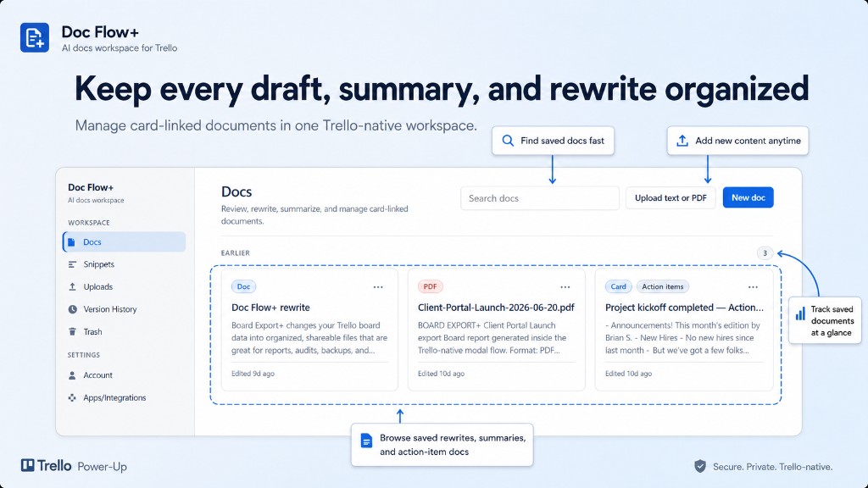
Task: Click the PDF tag on the second card
Action: 430,286
